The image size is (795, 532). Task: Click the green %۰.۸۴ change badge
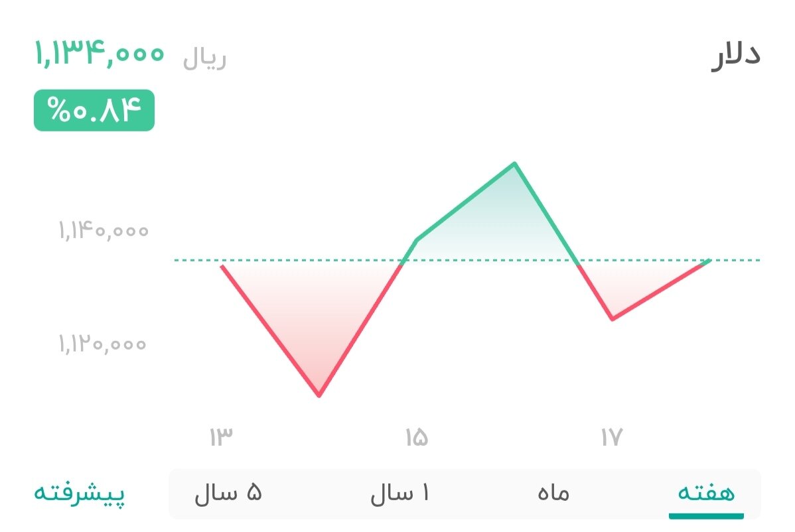(94, 109)
